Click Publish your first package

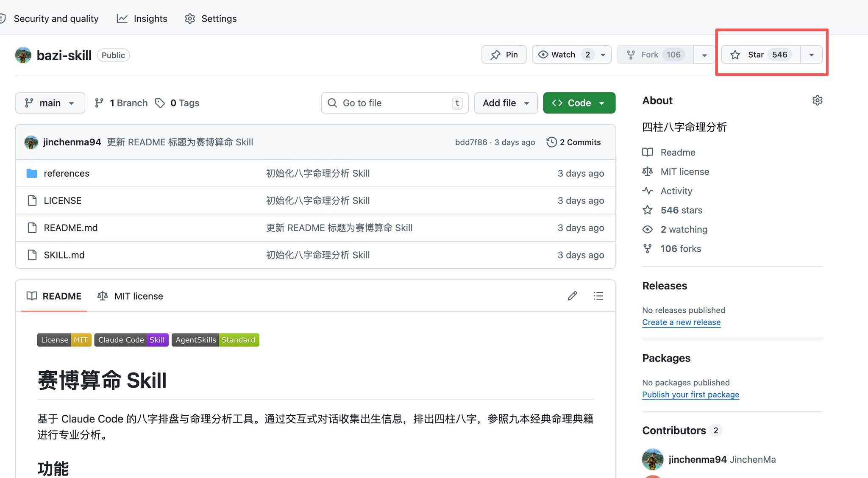pyautogui.click(x=690, y=395)
